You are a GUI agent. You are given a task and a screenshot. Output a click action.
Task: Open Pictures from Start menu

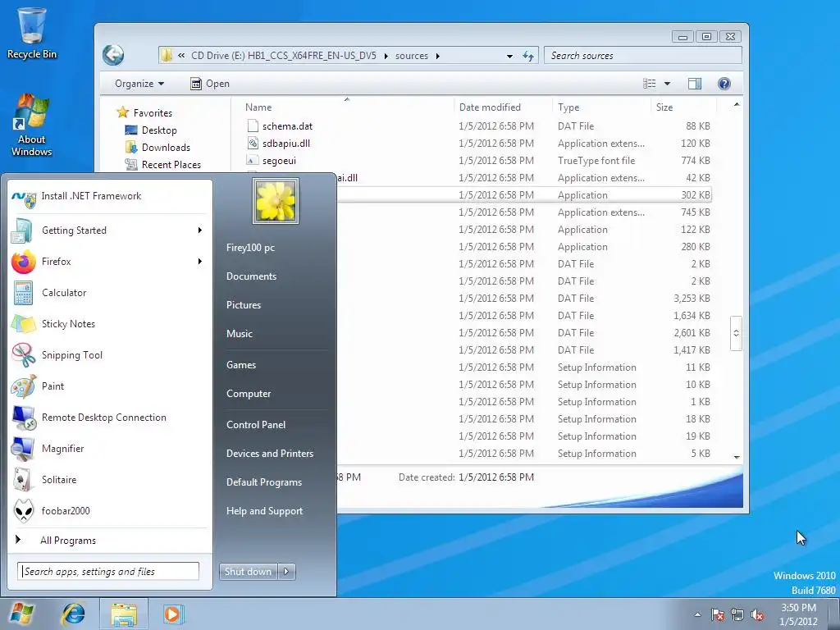pyautogui.click(x=243, y=305)
